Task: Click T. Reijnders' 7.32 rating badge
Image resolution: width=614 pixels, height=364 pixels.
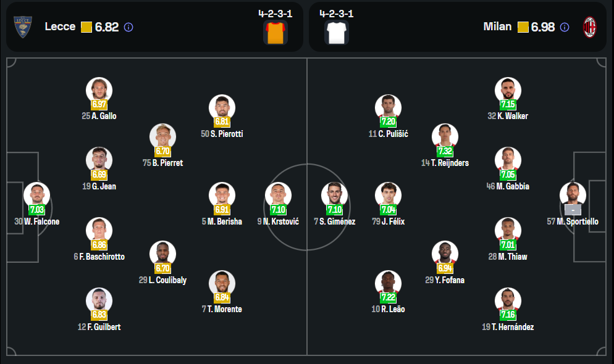Action: pyautogui.click(x=445, y=151)
